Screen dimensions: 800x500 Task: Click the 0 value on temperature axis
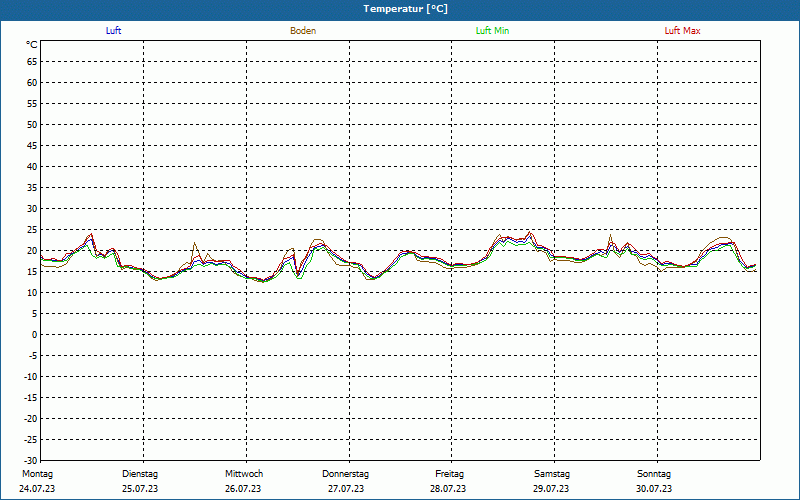[x=35, y=335]
